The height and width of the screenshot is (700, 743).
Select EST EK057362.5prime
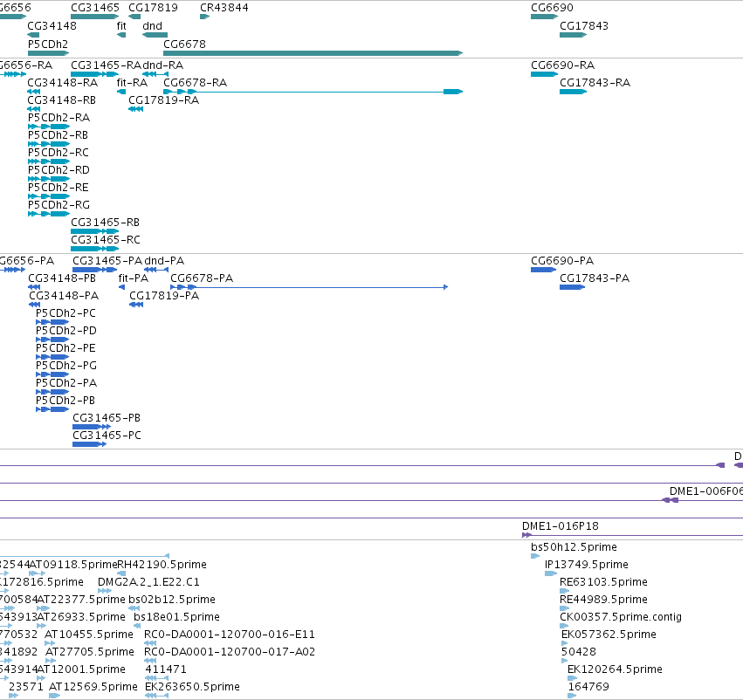(x=609, y=635)
